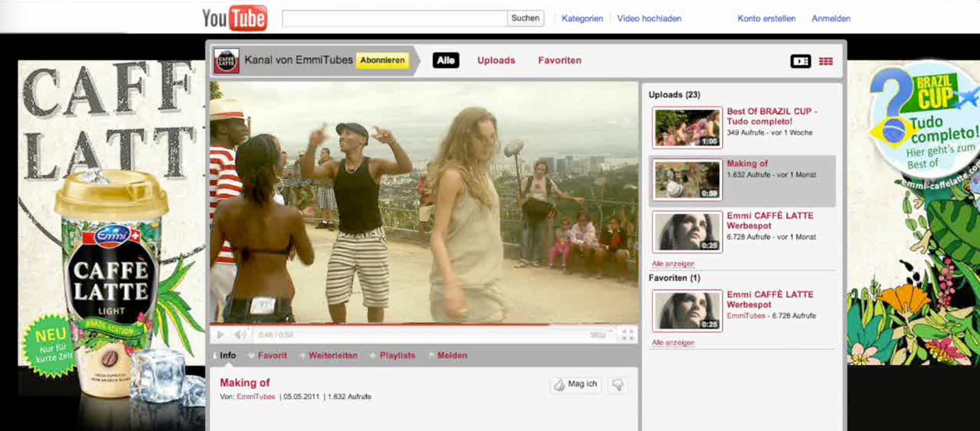980x431 pixels.
Task: Select the Uploads tab
Action: (x=496, y=60)
